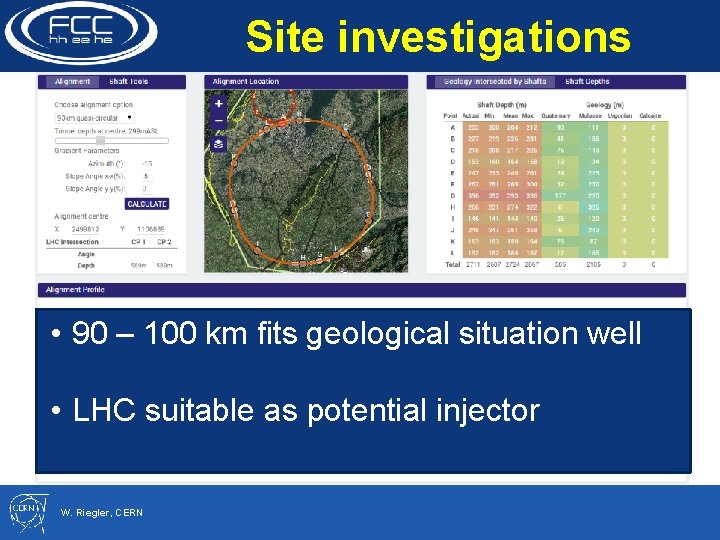Click the FCC hh ee he logo
Image resolution: width=720 pixels, height=540 pixels.
(x=81, y=32)
